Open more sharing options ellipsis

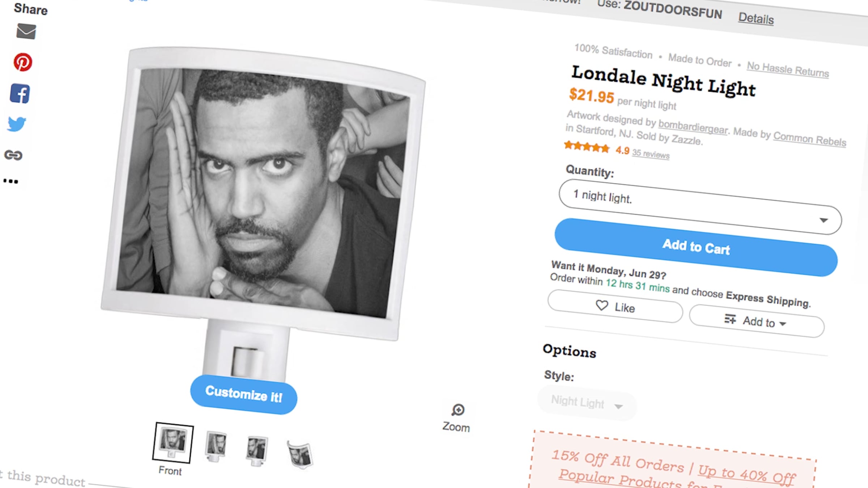[11, 181]
